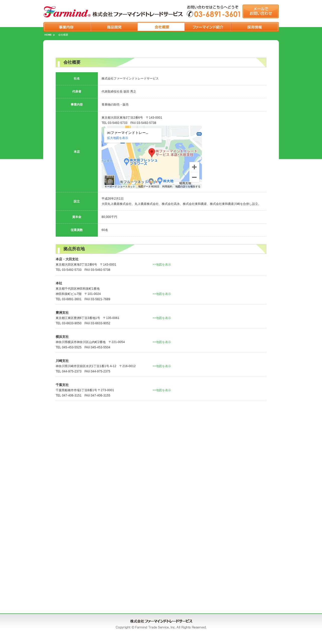The height and width of the screenshot is (644, 322).
Task: Click 平成26年2月1日 establishment date
Action: tap(113, 199)
